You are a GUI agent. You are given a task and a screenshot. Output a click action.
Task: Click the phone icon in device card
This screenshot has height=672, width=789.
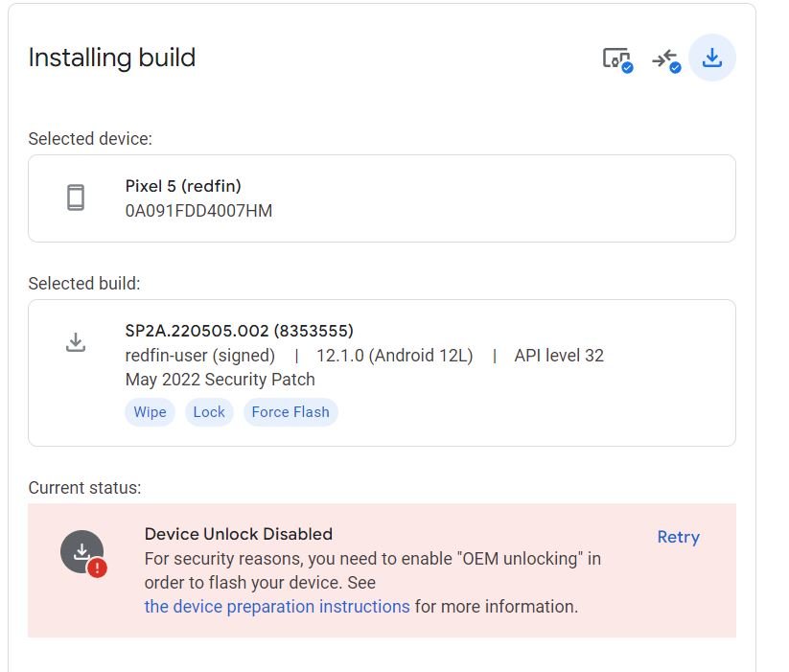coord(76,197)
